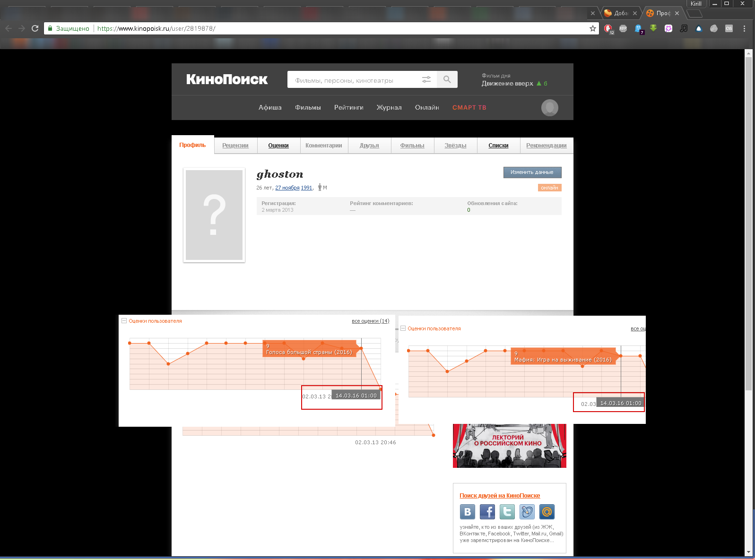Open the '27 ноября' birthday link
The width and height of the screenshot is (755, 560).
[x=287, y=188]
